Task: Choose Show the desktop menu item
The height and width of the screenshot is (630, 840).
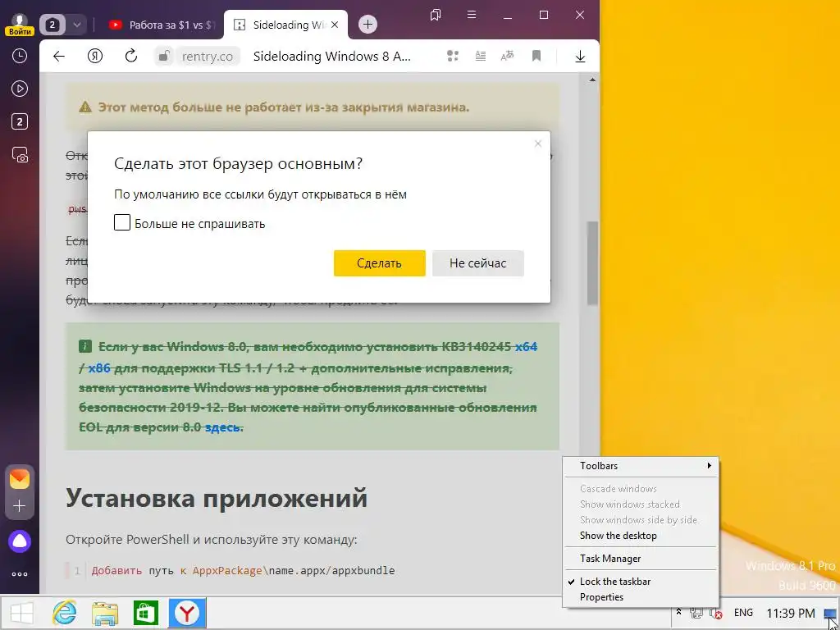Action: (640, 535)
